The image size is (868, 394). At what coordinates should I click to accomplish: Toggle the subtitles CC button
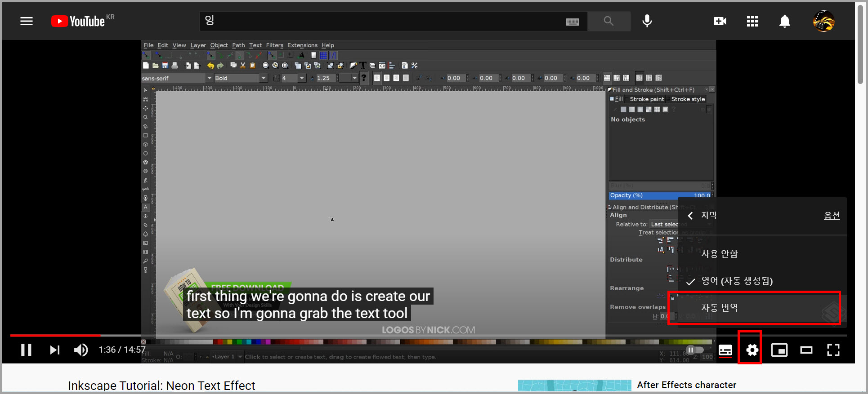[x=725, y=350]
